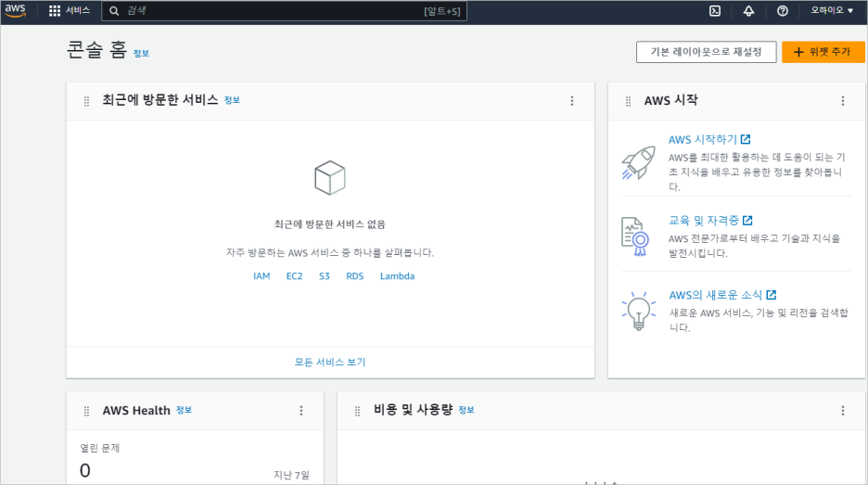Click external link icon beside AWS 시작하기

coord(746,139)
